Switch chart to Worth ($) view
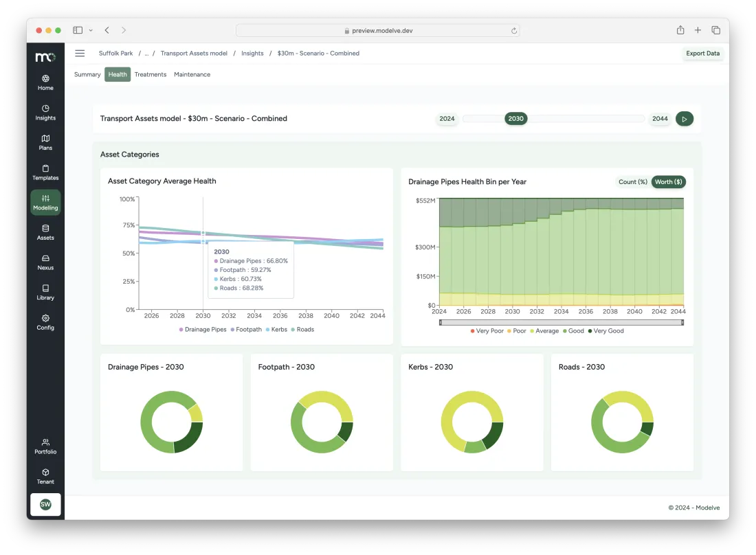This screenshot has width=756, height=555. pos(668,182)
